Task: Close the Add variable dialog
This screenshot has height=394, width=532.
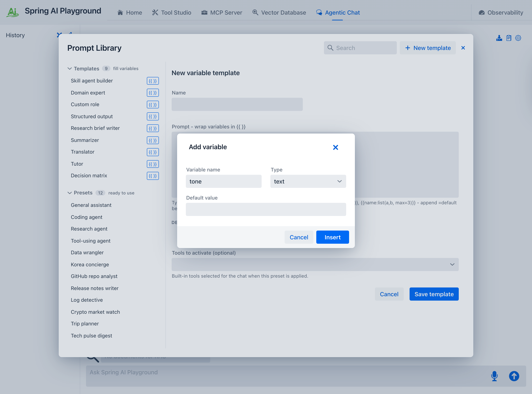Action: click(x=335, y=147)
